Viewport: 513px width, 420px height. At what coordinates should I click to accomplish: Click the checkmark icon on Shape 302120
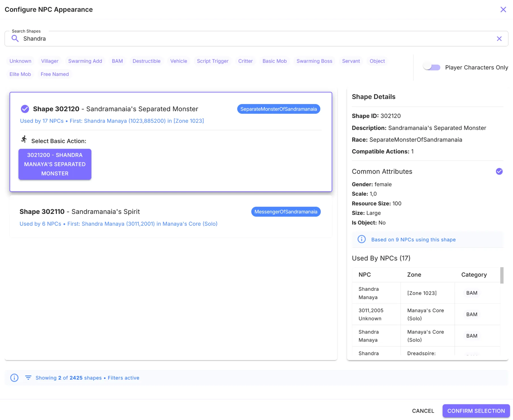coord(25,109)
